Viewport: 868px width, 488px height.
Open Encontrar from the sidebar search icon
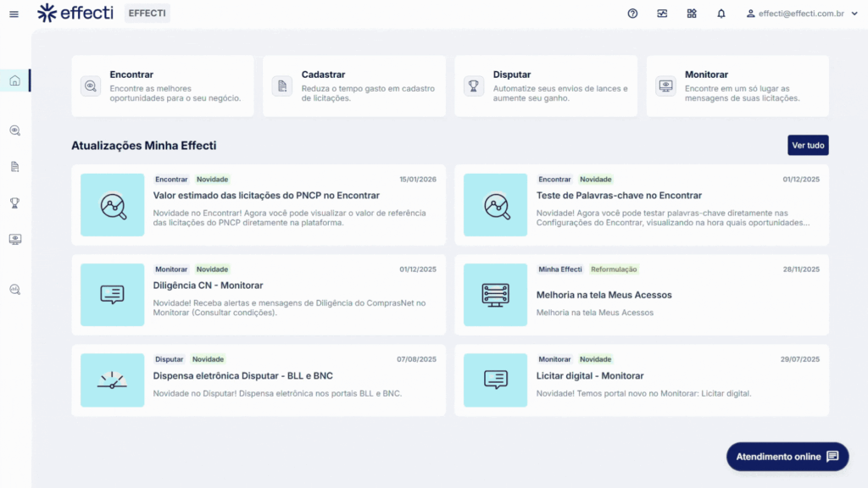[x=14, y=130]
